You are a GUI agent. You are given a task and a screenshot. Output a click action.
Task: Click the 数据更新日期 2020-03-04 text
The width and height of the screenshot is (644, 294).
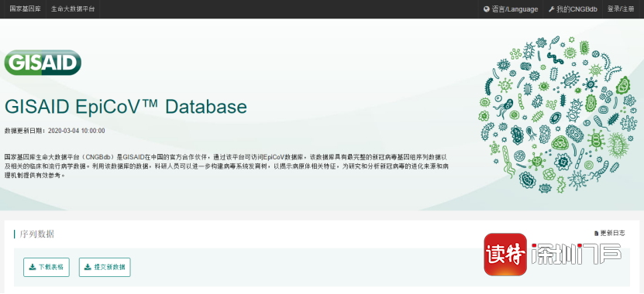(54, 131)
